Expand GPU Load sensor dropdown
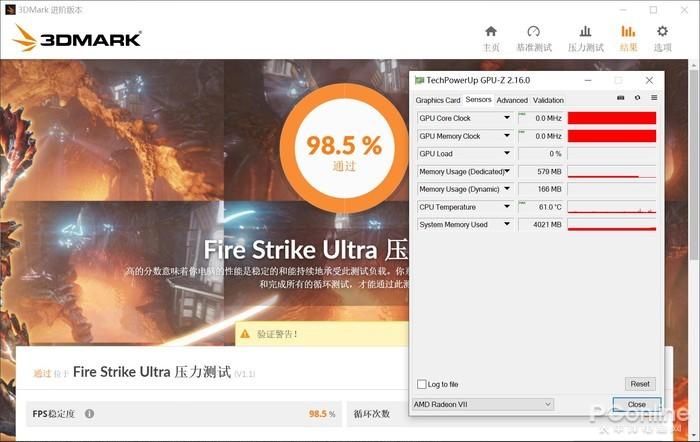 [507, 154]
